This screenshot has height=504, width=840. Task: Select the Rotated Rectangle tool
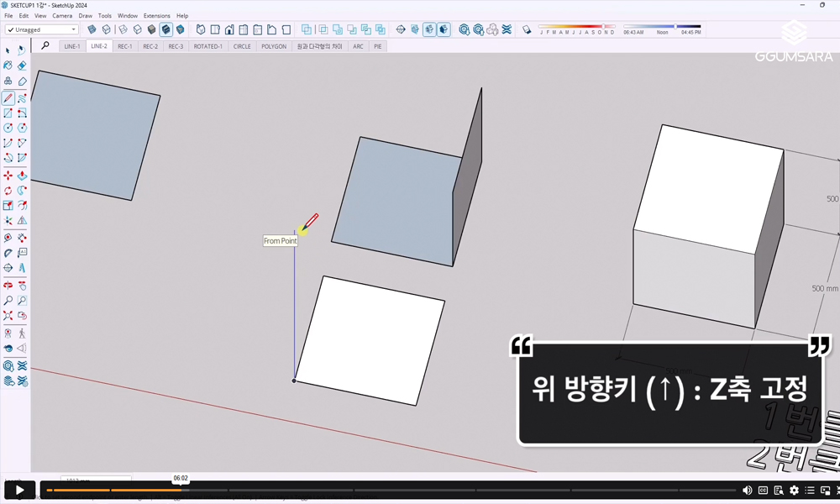click(22, 113)
